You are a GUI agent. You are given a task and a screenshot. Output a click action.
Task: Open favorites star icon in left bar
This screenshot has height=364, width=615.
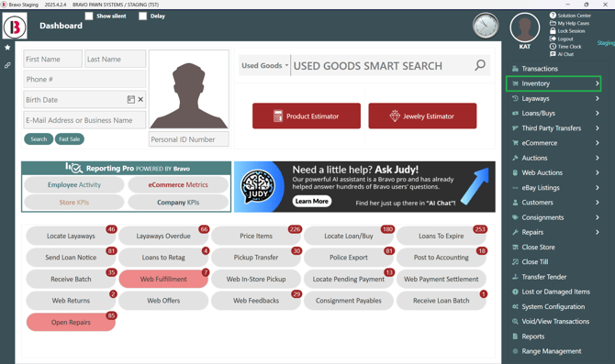click(x=7, y=48)
